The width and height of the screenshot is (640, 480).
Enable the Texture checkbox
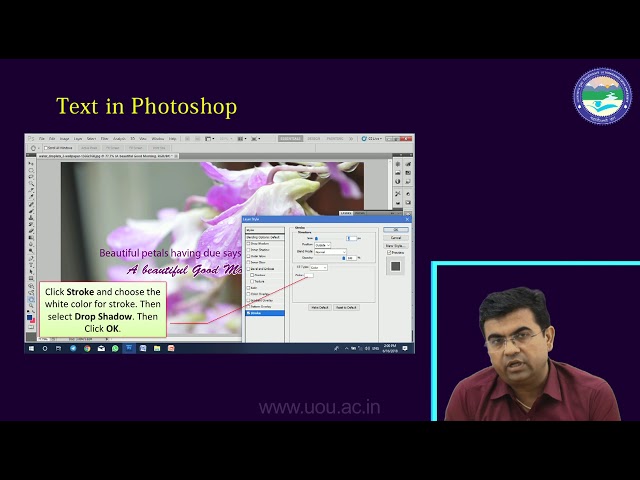(252, 281)
